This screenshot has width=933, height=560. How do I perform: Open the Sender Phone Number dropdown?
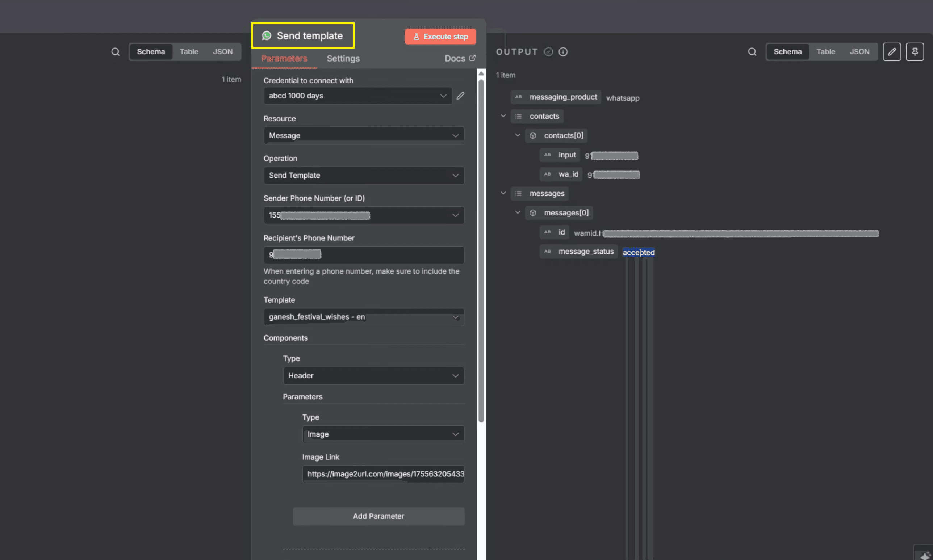364,215
